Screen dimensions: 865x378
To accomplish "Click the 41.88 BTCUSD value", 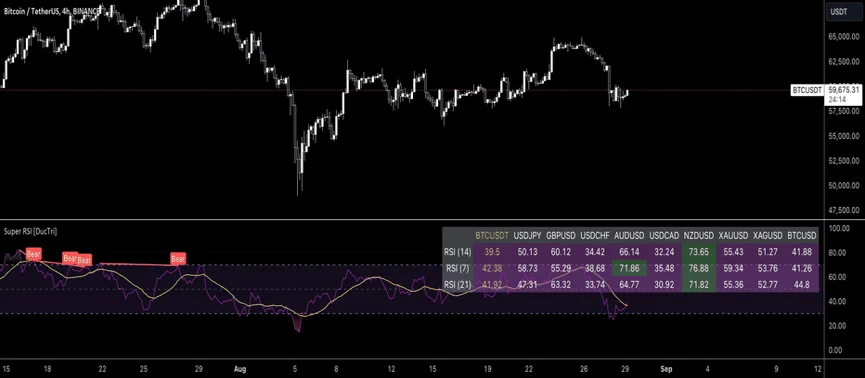I will 802,252.
